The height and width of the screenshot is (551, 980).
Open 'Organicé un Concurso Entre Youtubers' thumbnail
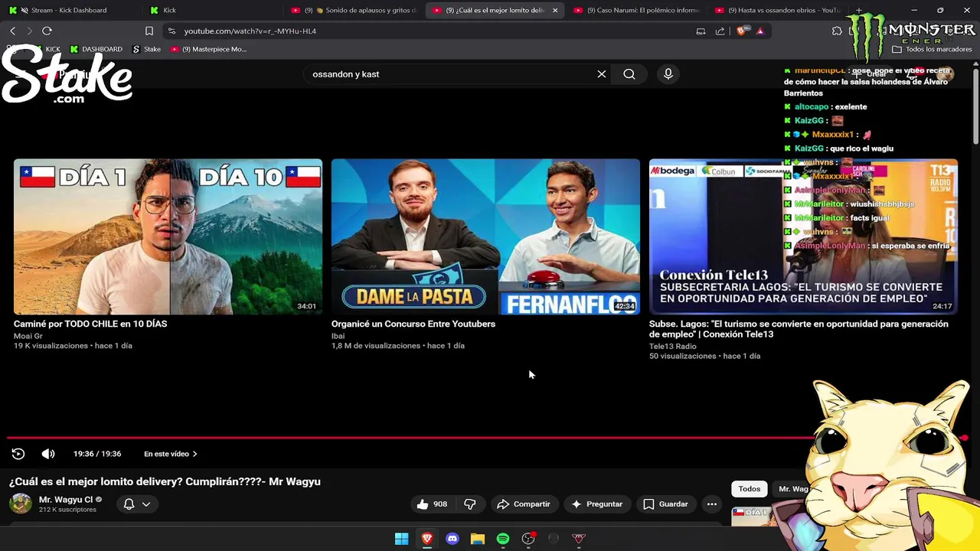pos(485,236)
